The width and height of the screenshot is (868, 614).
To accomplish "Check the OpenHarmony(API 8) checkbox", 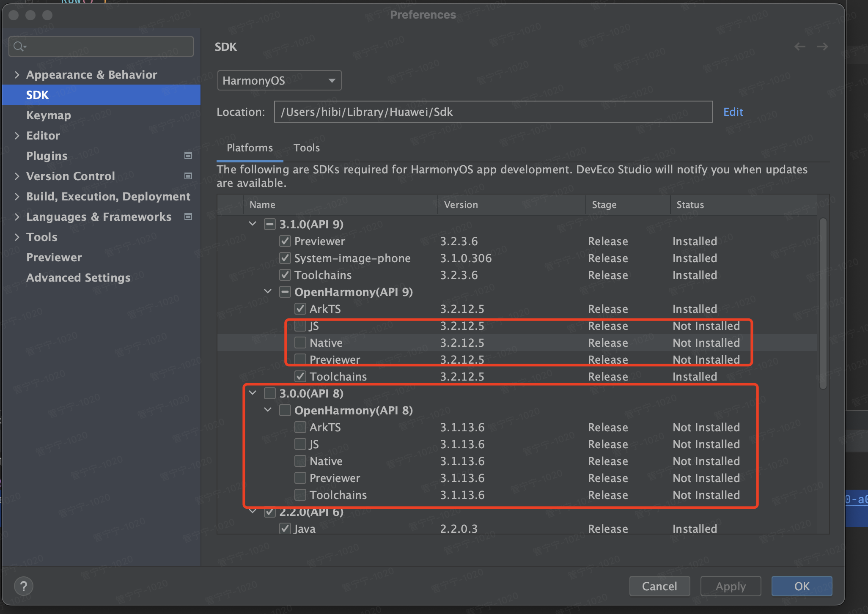I will pyautogui.click(x=285, y=410).
